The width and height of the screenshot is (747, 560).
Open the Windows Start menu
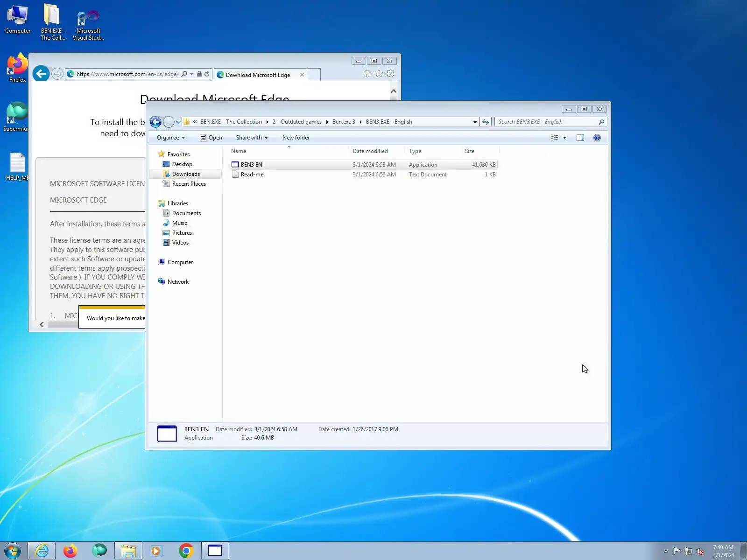[x=13, y=551]
